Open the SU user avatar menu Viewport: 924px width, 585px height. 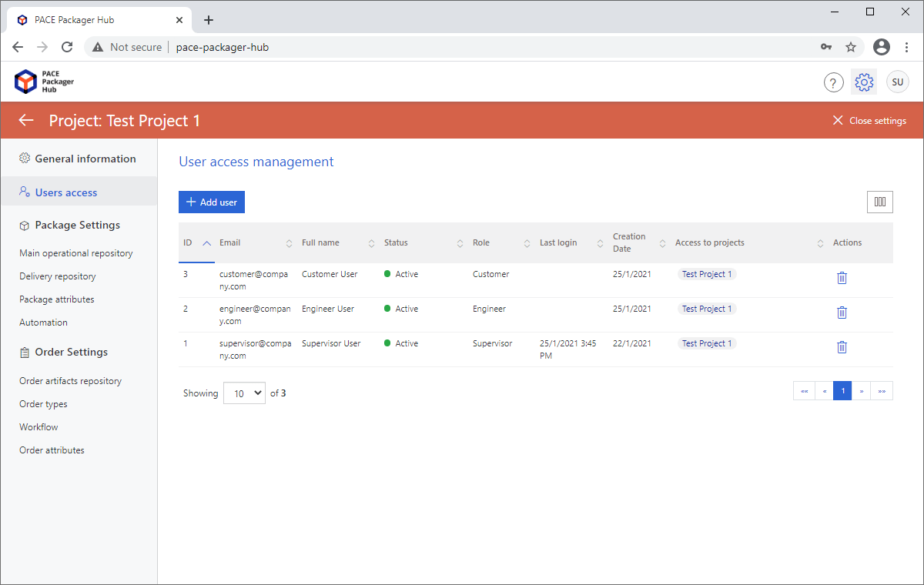898,82
